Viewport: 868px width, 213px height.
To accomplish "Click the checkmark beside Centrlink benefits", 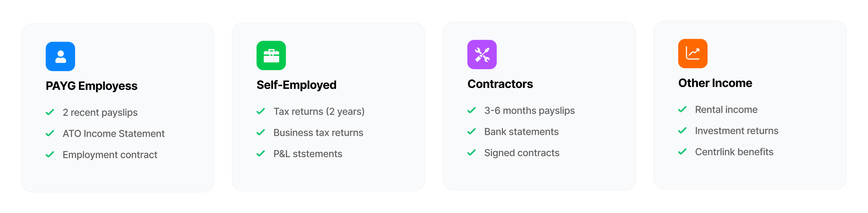I will (x=682, y=152).
